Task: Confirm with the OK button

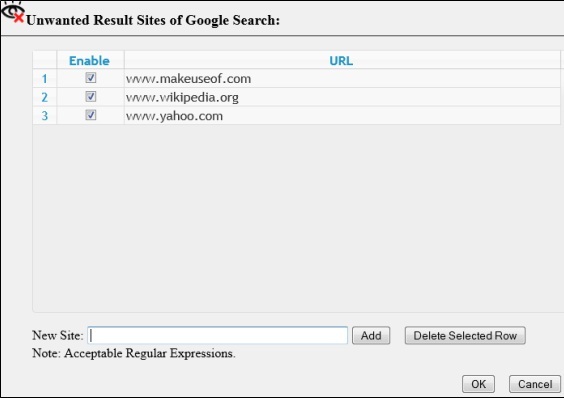Action: (x=478, y=384)
